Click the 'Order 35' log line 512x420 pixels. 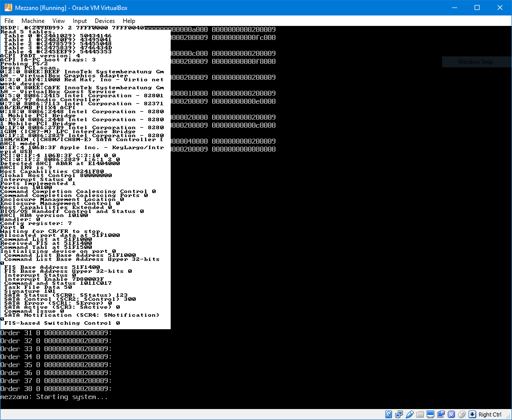tap(56, 365)
